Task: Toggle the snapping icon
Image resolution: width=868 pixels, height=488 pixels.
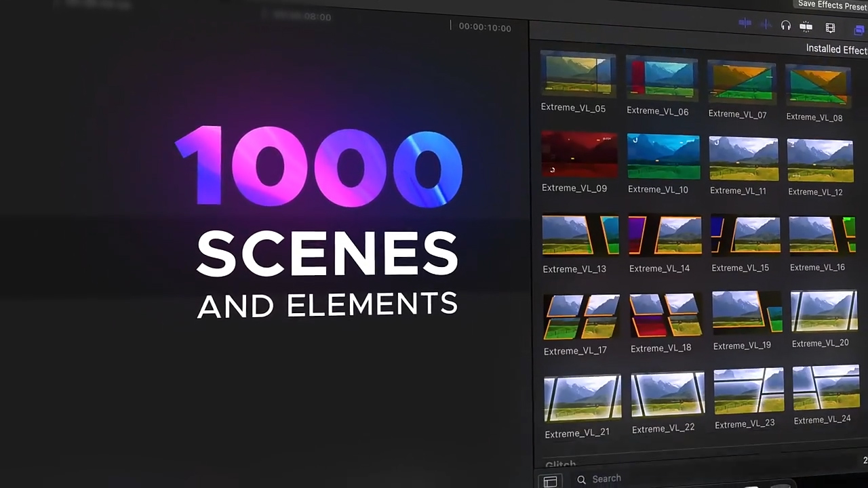Action: [x=806, y=26]
